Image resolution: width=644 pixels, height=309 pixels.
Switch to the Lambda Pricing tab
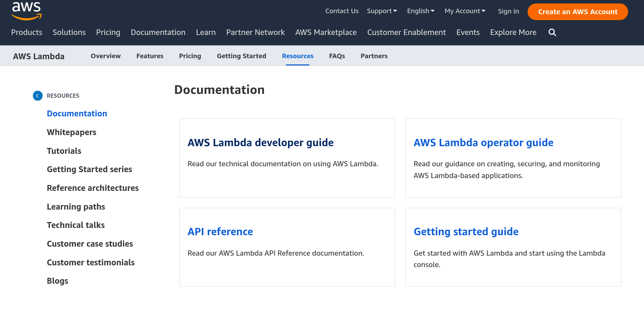point(190,56)
